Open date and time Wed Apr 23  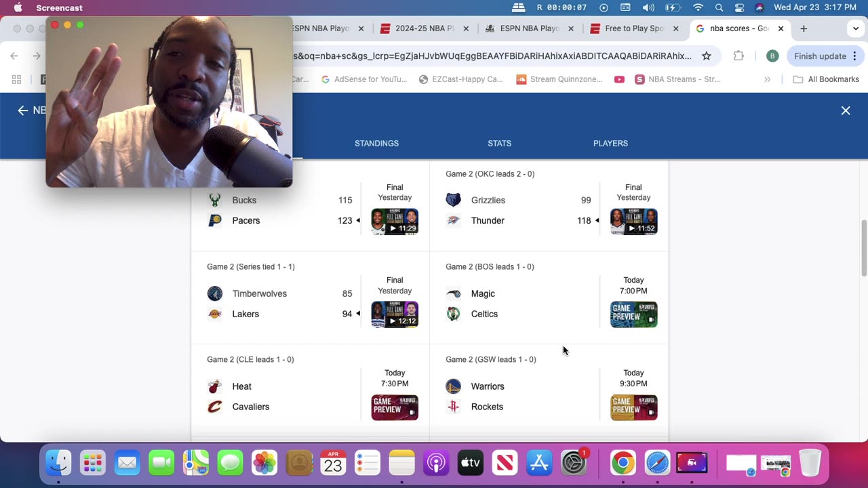815,7
